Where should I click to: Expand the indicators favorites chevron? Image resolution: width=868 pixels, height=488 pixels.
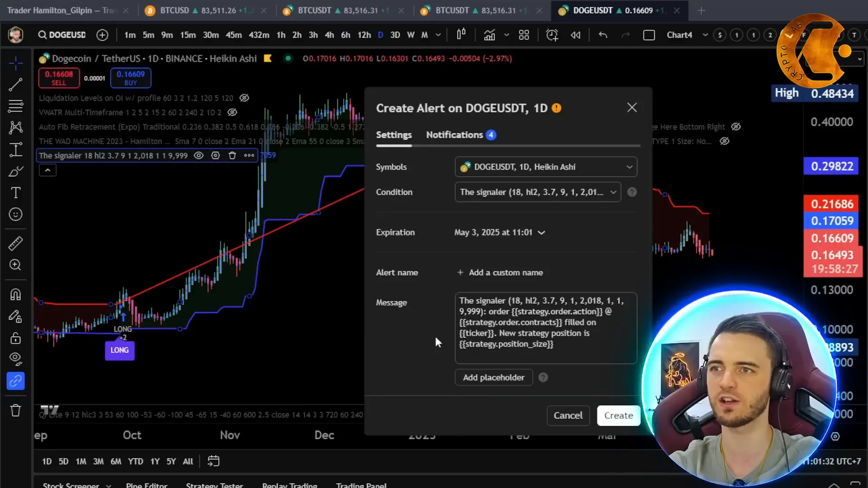click(x=506, y=35)
